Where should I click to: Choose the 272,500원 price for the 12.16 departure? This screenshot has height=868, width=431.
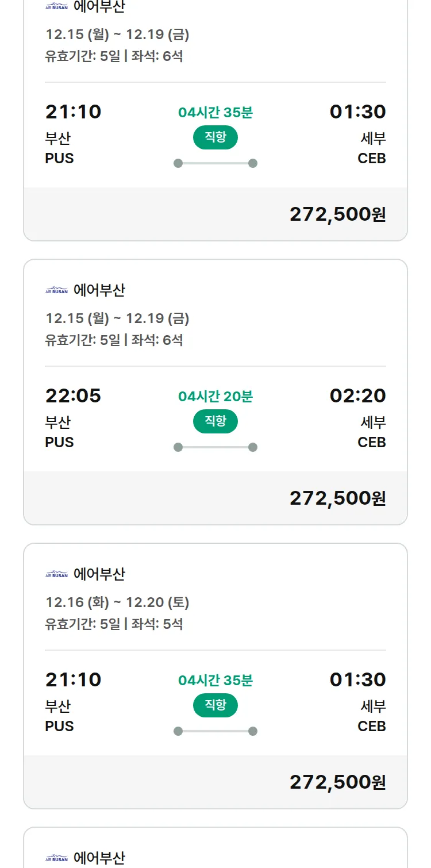tap(337, 782)
